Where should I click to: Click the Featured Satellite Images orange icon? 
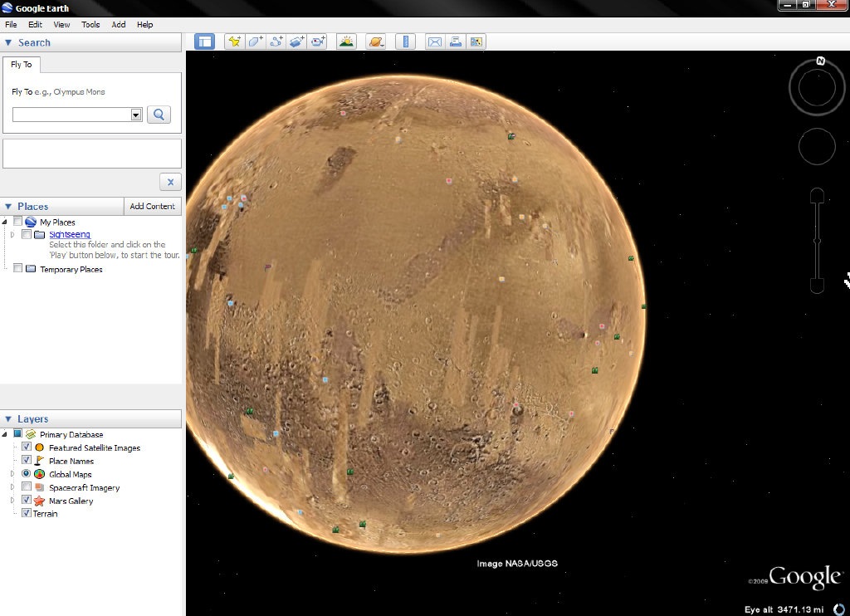coord(39,447)
